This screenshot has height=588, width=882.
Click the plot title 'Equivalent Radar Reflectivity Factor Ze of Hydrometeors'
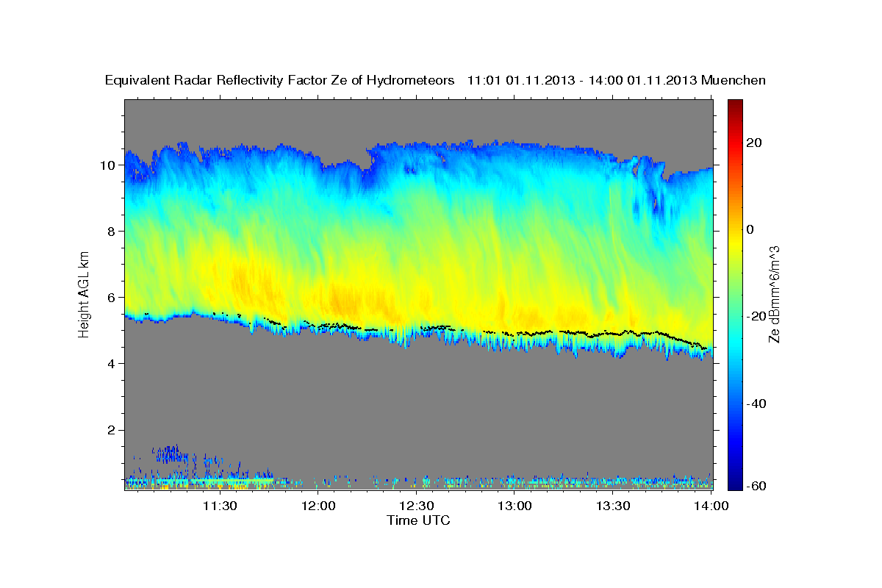279,80
